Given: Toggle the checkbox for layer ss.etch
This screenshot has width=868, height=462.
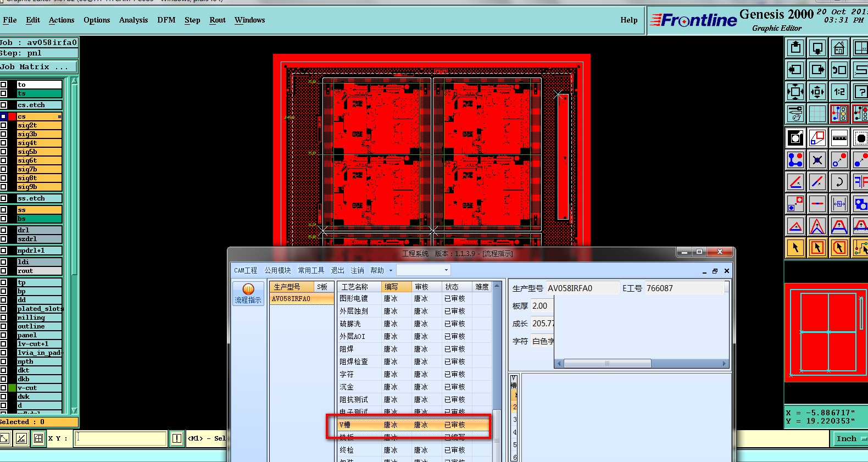Looking at the screenshot, I should click(3, 198).
